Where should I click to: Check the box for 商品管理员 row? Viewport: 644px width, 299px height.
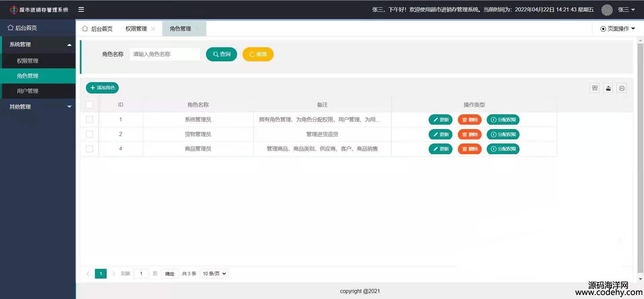coord(89,148)
